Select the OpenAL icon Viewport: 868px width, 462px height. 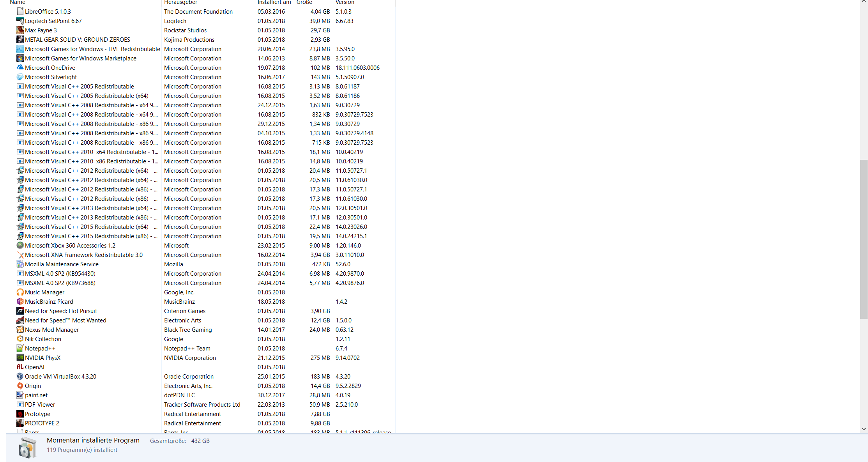[x=20, y=367]
